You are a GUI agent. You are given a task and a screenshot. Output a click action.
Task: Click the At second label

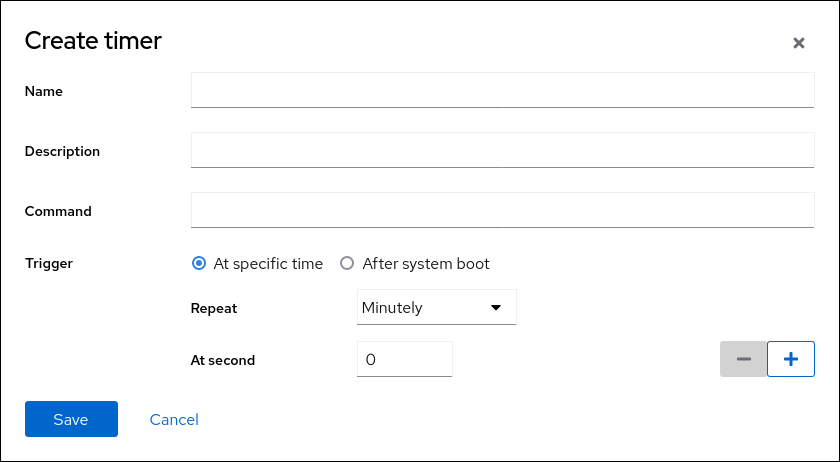tap(223, 360)
